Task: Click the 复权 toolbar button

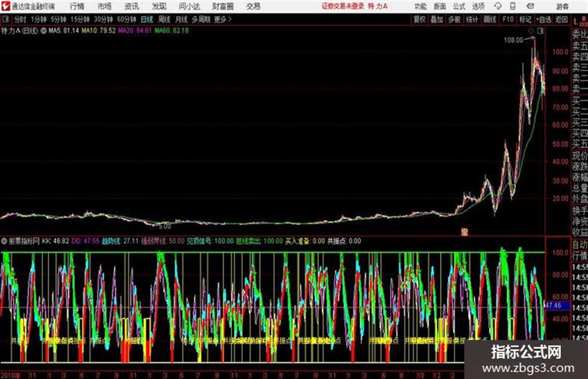Action: (x=419, y=19)
